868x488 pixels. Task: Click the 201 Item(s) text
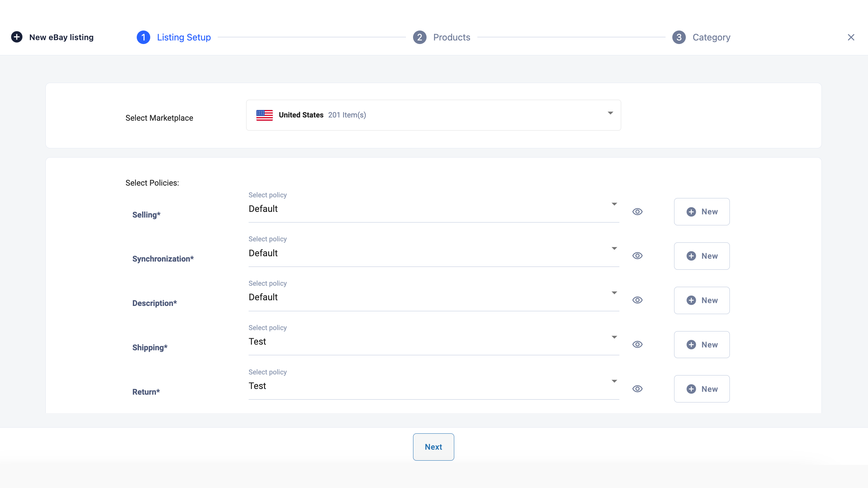pyautogui.click(x=347, y=115)
